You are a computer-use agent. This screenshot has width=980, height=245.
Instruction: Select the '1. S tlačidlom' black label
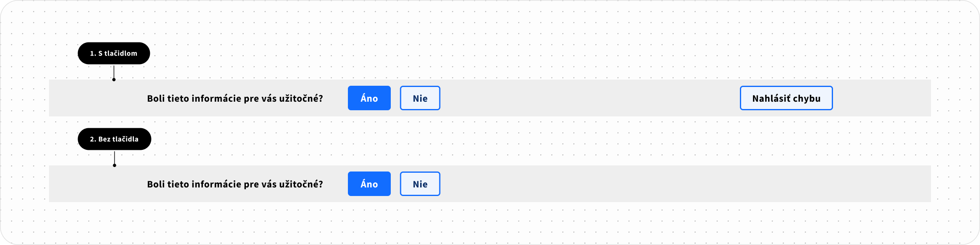click(114, 53)
